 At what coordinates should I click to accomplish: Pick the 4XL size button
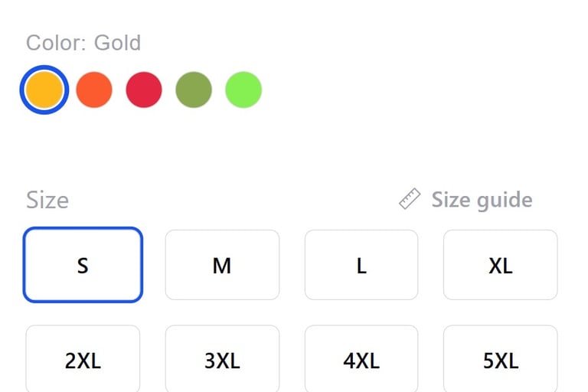coord(361,359)
